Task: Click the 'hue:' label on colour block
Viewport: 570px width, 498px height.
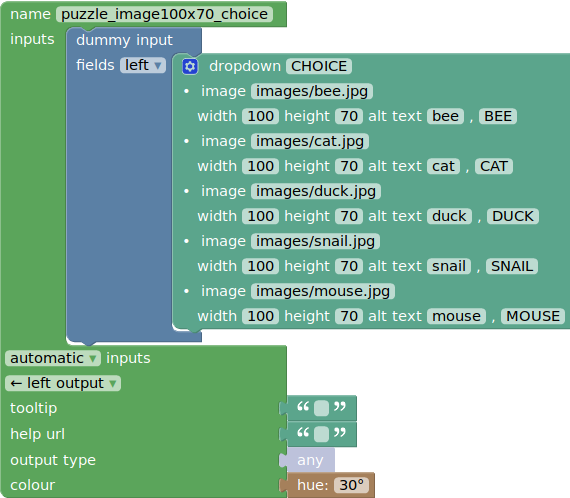Action: 313,485
